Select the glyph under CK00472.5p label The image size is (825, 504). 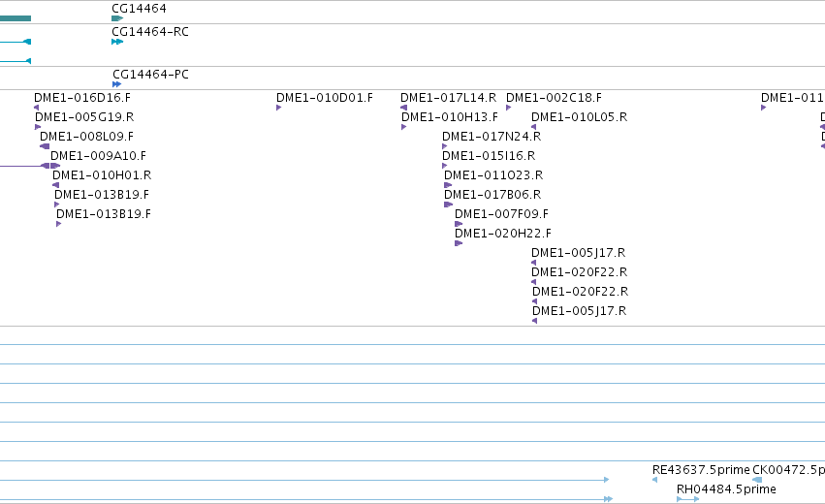[x=757, y=480]
